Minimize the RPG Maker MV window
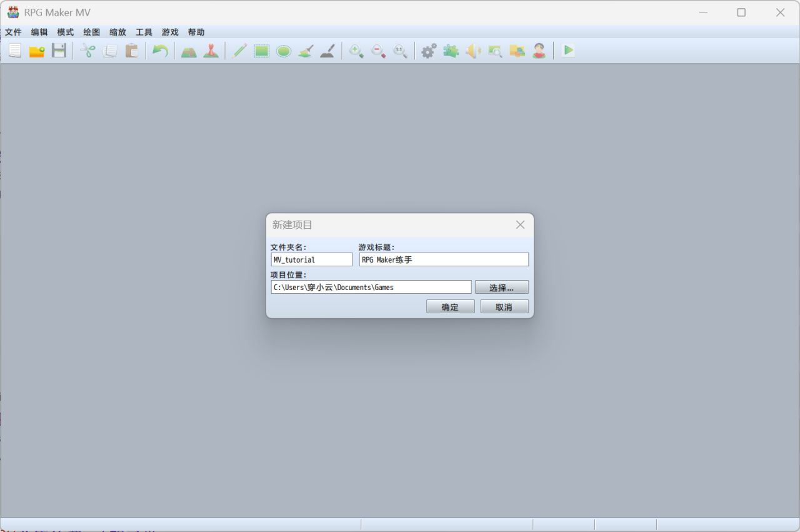The width and height of the screenshot is (800, 532). click(704, 13)
